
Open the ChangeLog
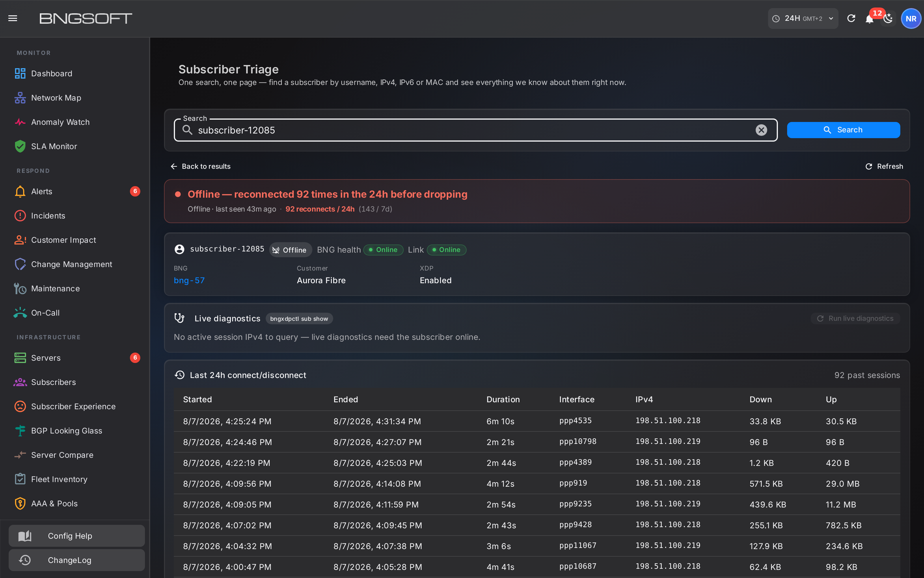[x=77, y=560]
